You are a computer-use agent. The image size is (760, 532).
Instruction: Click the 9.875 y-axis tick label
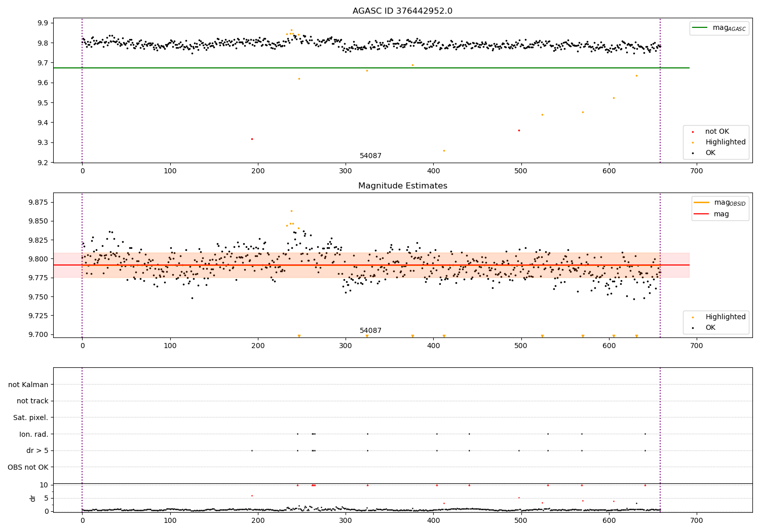(39, 202)
